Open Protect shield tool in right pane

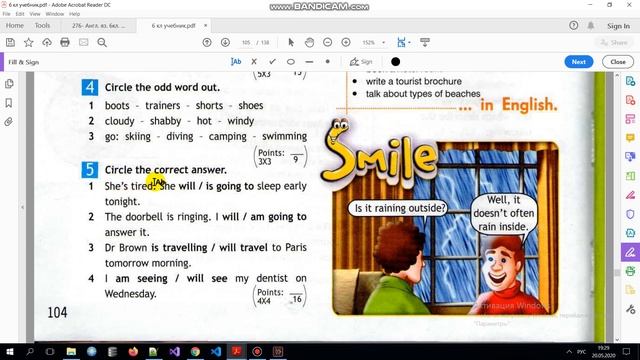coord(630,214)
